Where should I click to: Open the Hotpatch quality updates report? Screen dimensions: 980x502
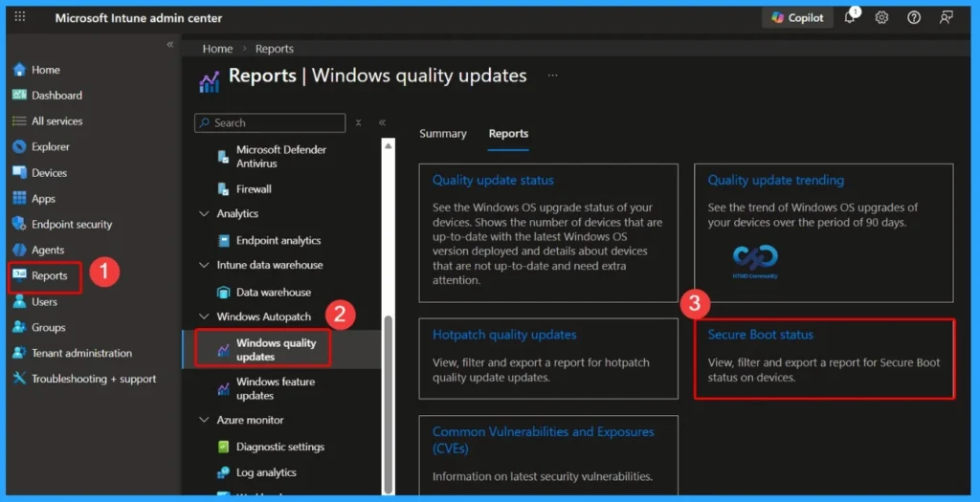click(x=504, y=335)
